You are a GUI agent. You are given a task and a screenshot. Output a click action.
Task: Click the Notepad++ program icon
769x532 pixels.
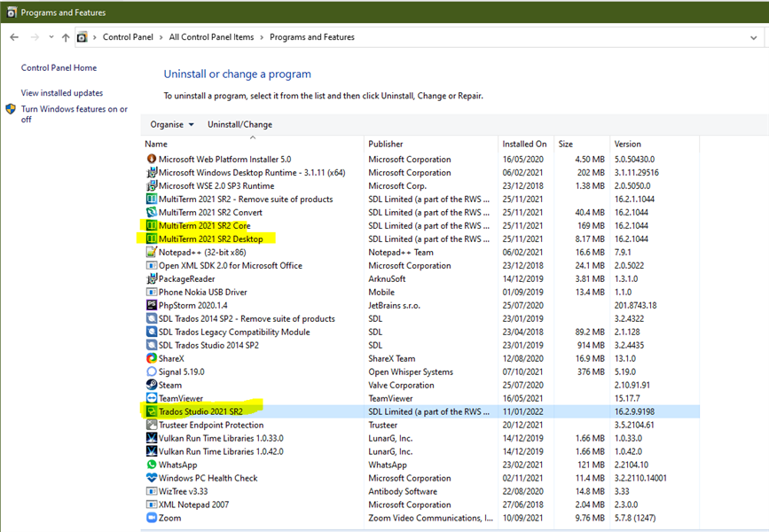(x=152, y=252)
